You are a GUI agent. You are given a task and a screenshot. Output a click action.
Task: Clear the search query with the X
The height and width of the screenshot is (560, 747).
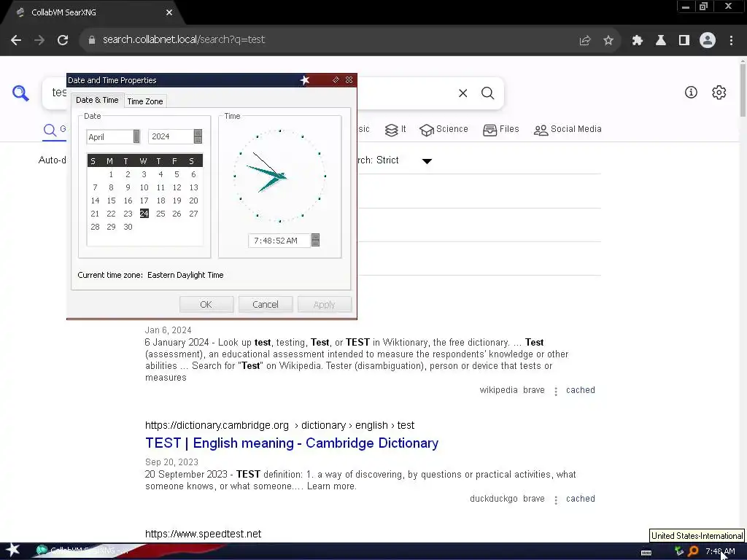coord(463,93)
